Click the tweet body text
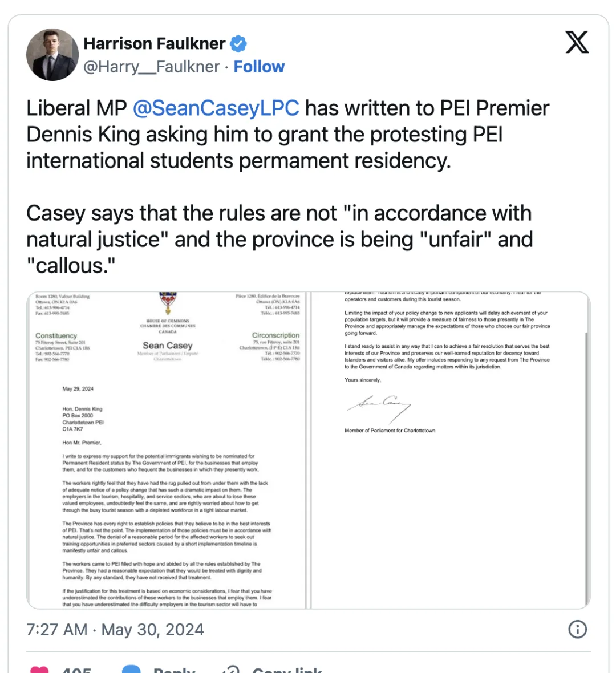 [x=287, y=187]
